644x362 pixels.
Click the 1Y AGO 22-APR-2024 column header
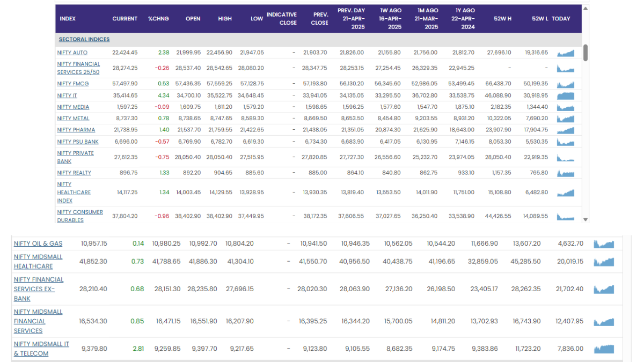tap(464, 19)
